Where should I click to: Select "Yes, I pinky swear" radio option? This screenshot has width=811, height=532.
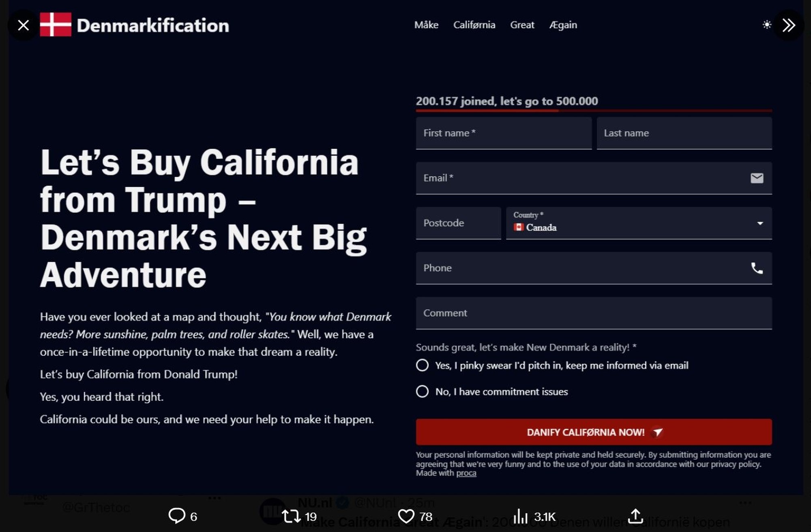(422, 365)
